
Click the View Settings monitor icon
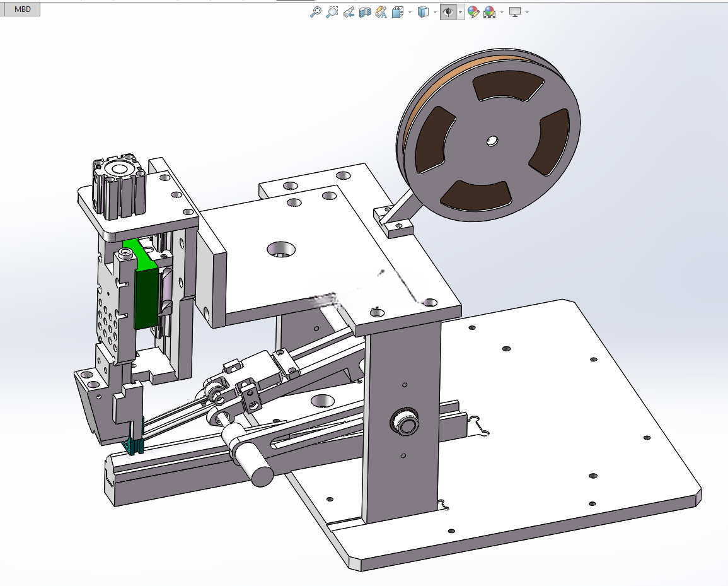pos(514,12)
